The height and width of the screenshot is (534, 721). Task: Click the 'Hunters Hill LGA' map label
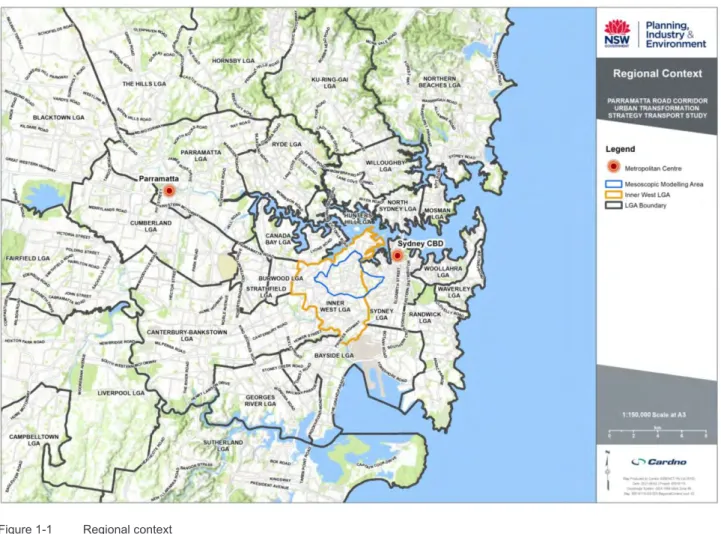[360, 218]
